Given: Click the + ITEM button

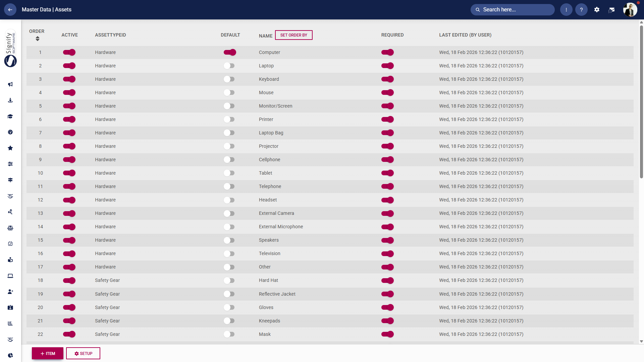Looking at the screenshot, I should click(x=47, y=353).
